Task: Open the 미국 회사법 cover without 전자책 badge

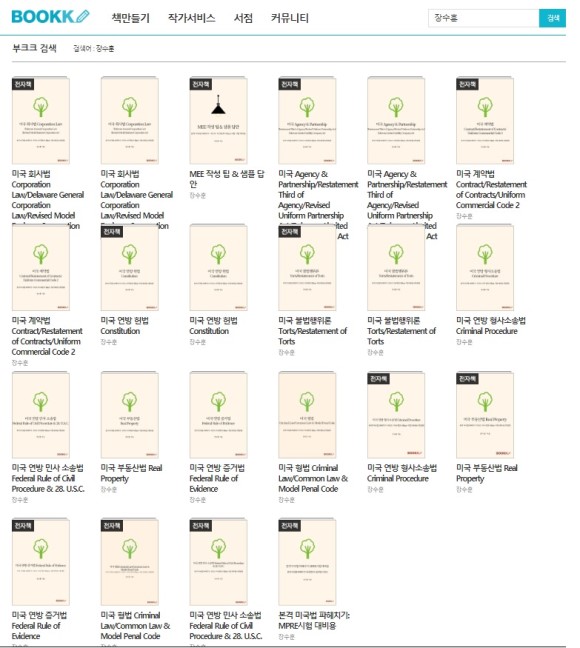Action: [130, 120]
